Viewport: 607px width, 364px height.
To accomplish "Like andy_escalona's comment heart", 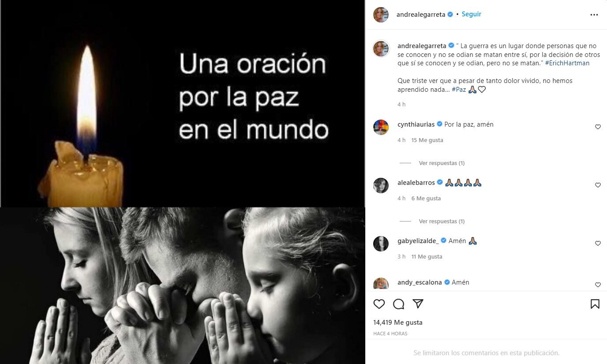I will point(598,285).
